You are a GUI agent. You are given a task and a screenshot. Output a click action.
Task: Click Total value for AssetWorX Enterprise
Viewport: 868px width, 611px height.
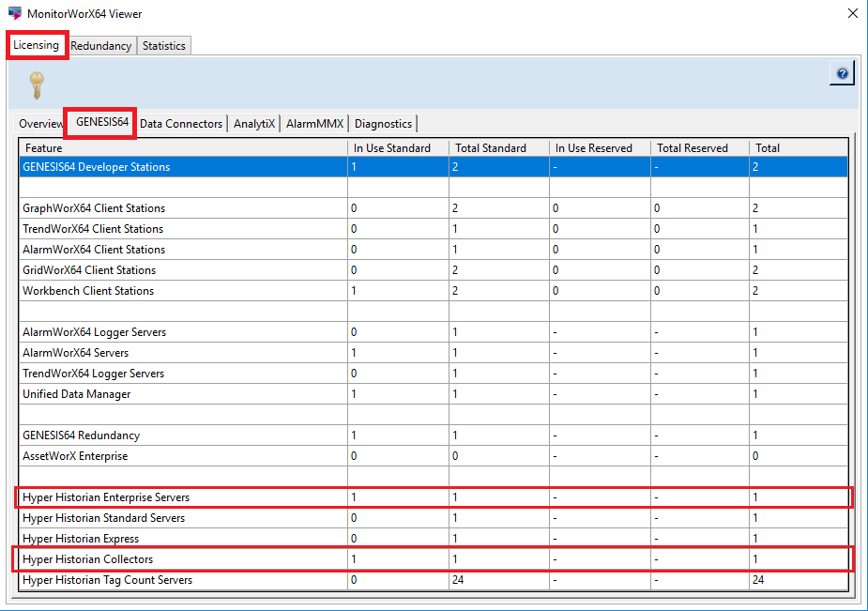coord(755,456)
